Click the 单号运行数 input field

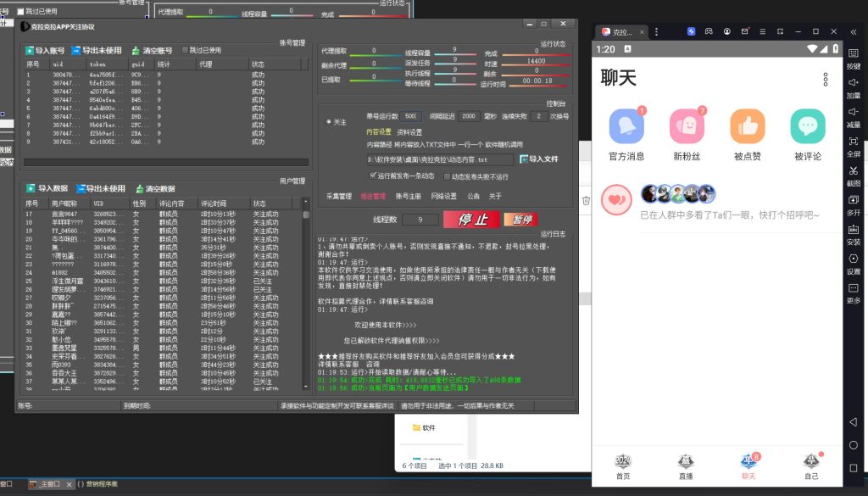411,116
